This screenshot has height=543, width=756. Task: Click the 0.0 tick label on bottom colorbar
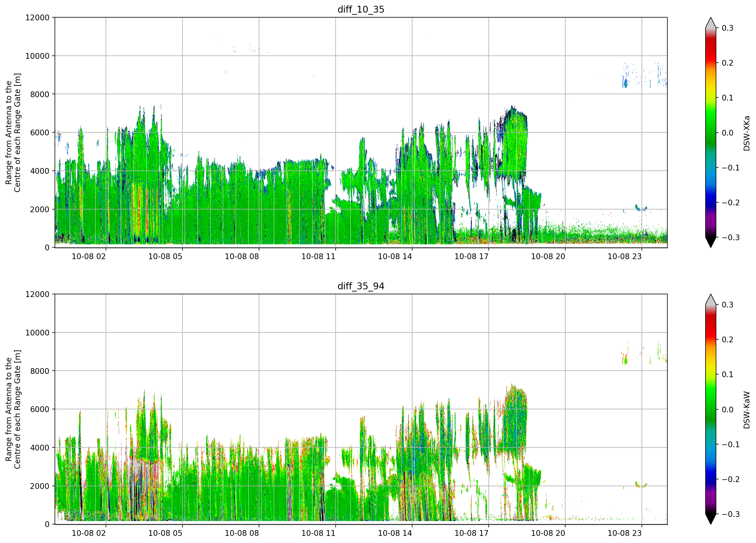(x=728, y=410)
